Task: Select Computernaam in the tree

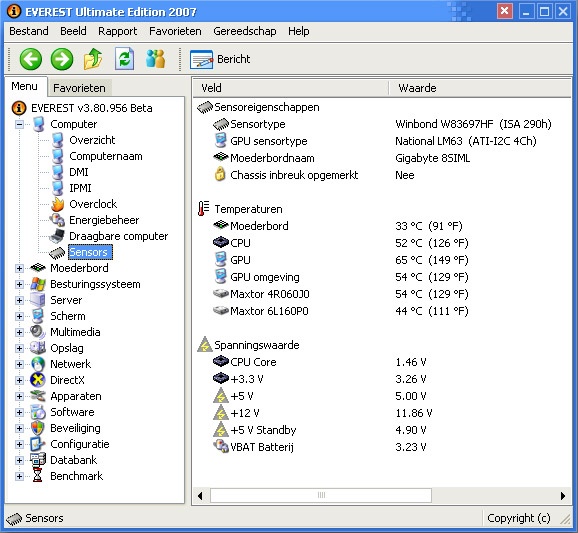Action: 106,156
